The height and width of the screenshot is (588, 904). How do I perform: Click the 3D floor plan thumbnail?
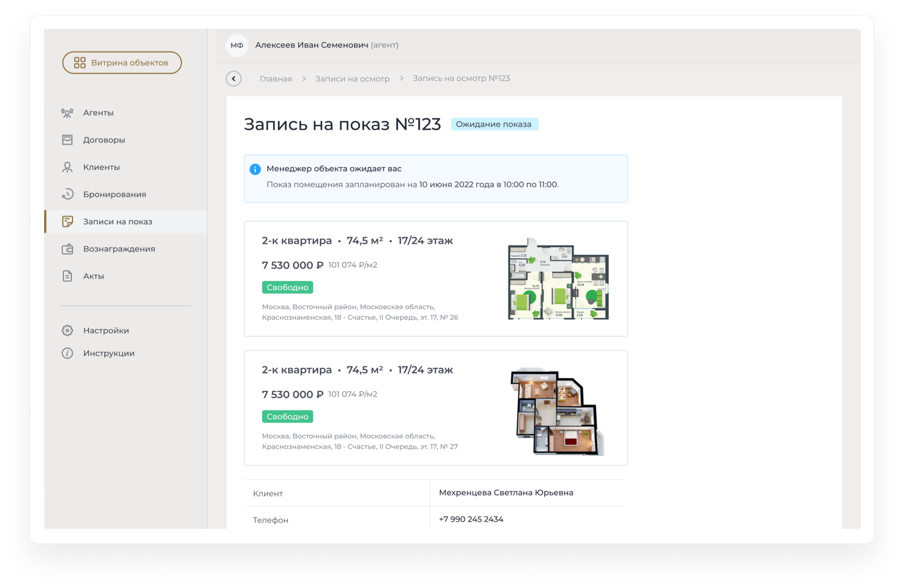click(x=557, y=411)
